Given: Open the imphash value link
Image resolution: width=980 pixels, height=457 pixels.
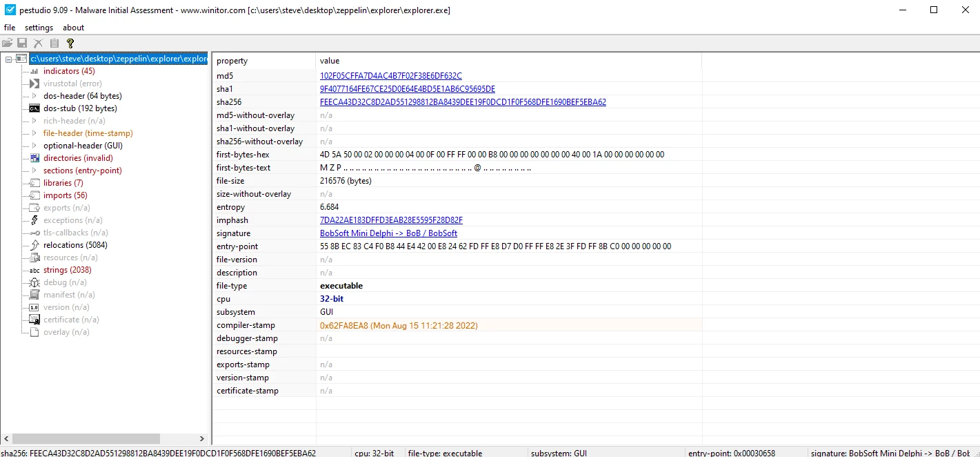Looking at the screenshot, I should (x=391, y=220).
